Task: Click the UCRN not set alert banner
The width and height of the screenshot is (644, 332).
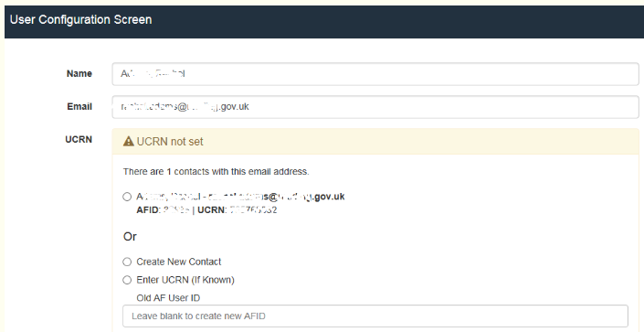Action: tap(375, 142)
